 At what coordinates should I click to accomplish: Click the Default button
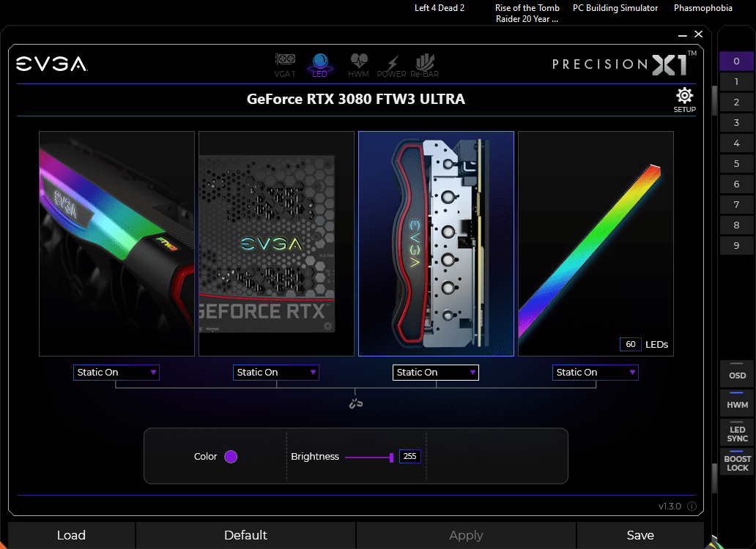point(245,535)
